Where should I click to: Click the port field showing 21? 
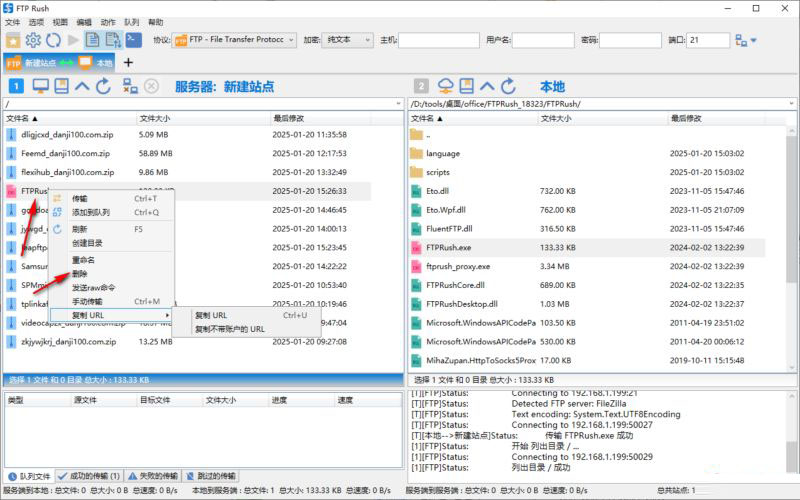(x=708, y=40)
